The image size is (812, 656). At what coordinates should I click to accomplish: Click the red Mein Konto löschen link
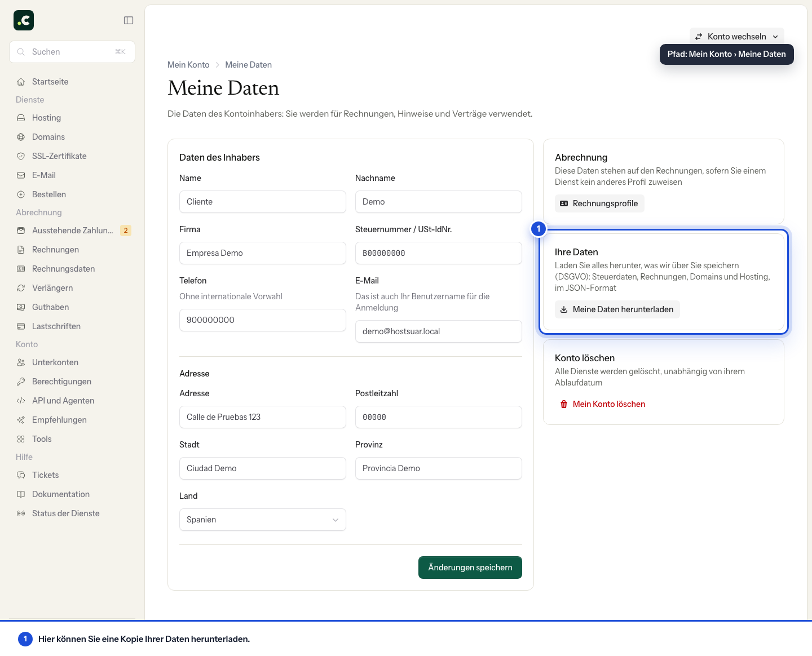603,404
